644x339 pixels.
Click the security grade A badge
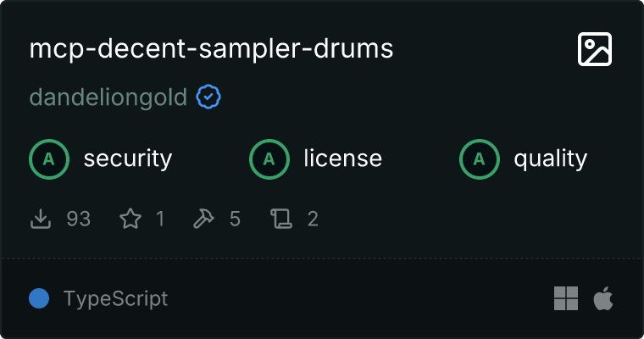click(x=48, y=158)
